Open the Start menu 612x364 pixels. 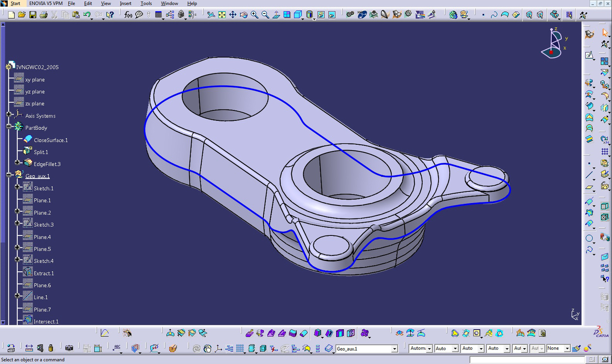click(x=15, y=3)
